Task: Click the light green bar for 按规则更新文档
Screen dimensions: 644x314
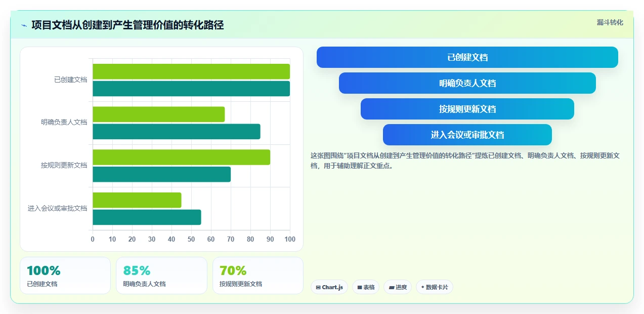Action: [181, 157]
